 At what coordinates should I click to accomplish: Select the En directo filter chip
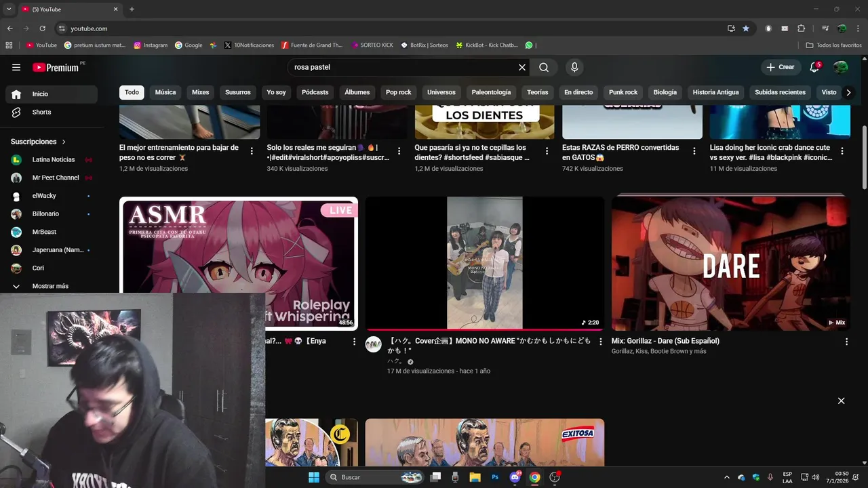click(x=578, y=92)
